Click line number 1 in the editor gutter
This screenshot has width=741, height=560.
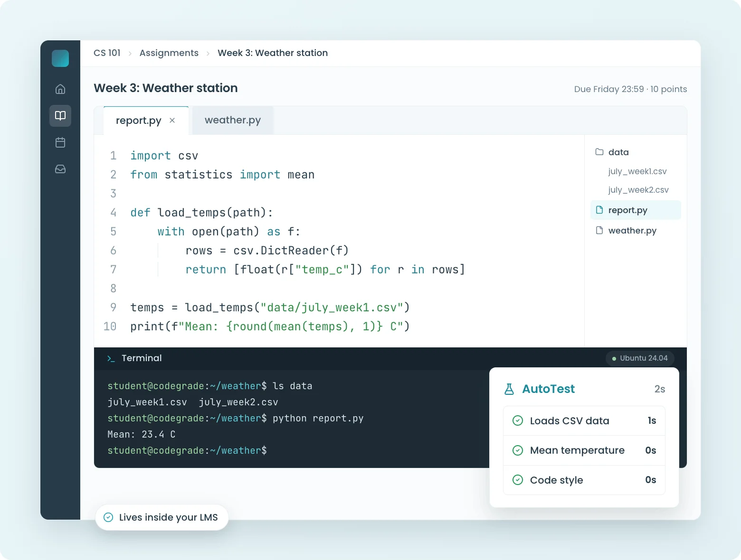[113, 156]
